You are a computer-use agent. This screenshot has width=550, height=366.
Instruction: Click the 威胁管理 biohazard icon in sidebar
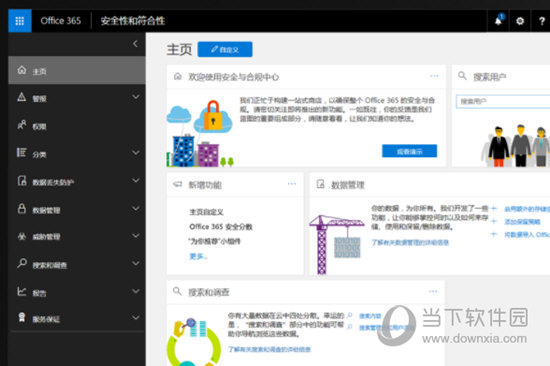click(x=22, y=236)
